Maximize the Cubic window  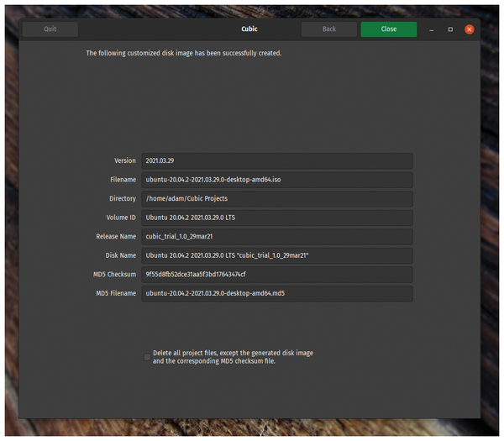click(x=450, y=29)
